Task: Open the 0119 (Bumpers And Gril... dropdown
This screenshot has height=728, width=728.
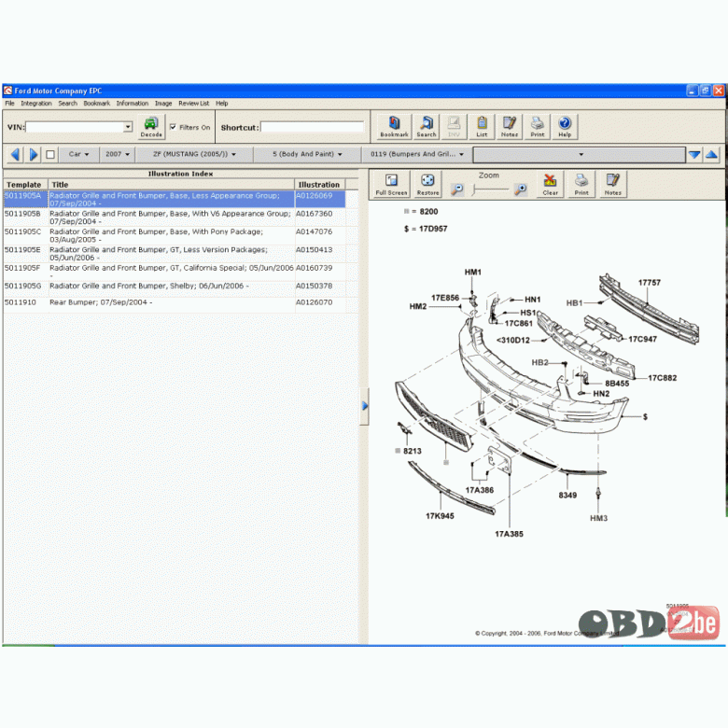Action: point(417,154)
